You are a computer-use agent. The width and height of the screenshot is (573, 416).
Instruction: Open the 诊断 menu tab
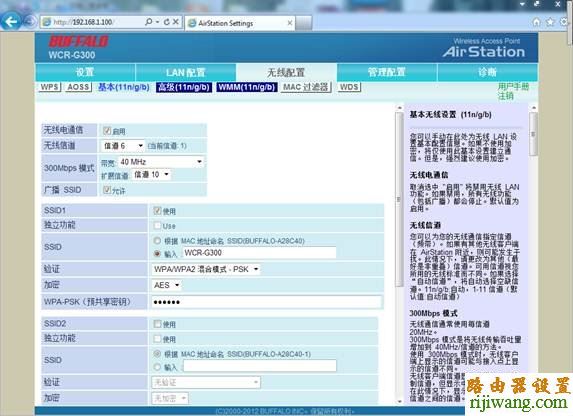coord(487,72)
